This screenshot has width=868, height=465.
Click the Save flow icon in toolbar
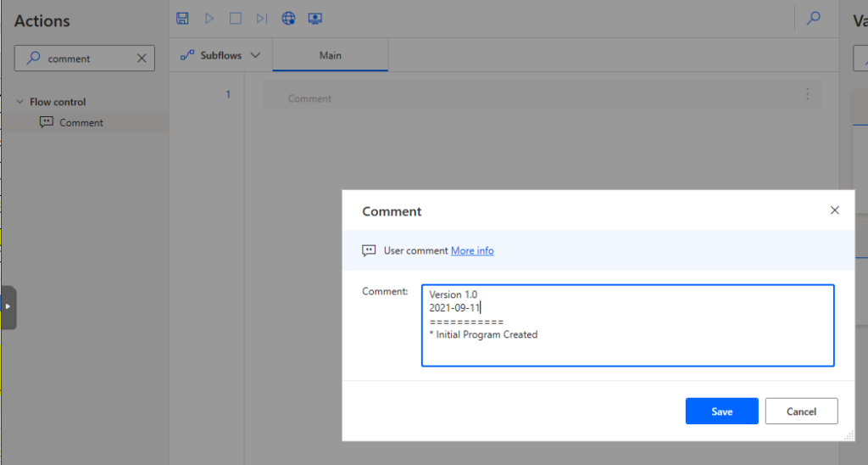pos(182,19)
